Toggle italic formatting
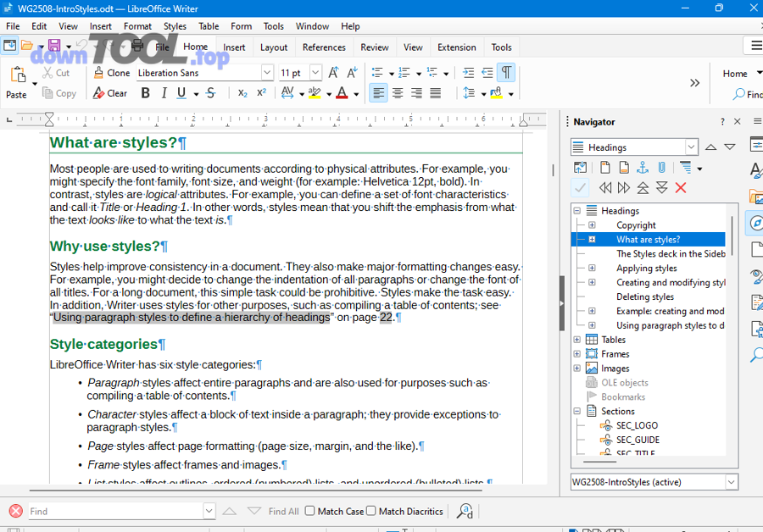This screenshot has height=532, width=763. pos(164,93)
